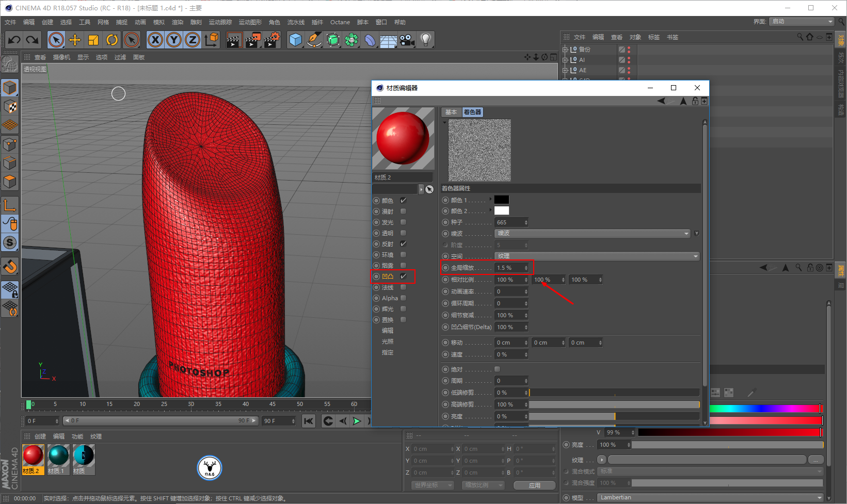Viewport: 847px width, 504px height.
Task: Enable 发光 channel checkbox
Action: click(x=403, y=222)
